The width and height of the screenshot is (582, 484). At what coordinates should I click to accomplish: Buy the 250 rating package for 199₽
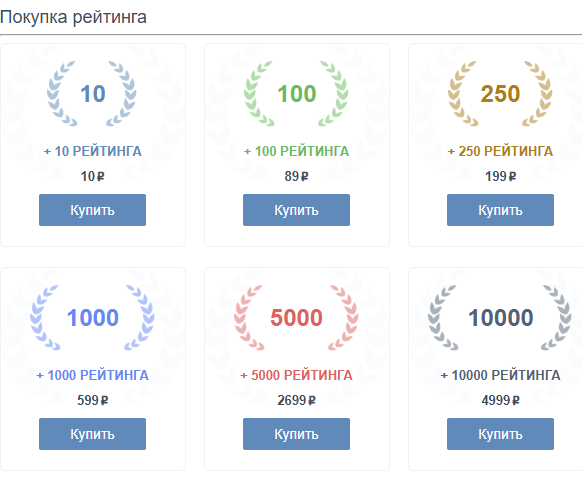pos(500,210)
